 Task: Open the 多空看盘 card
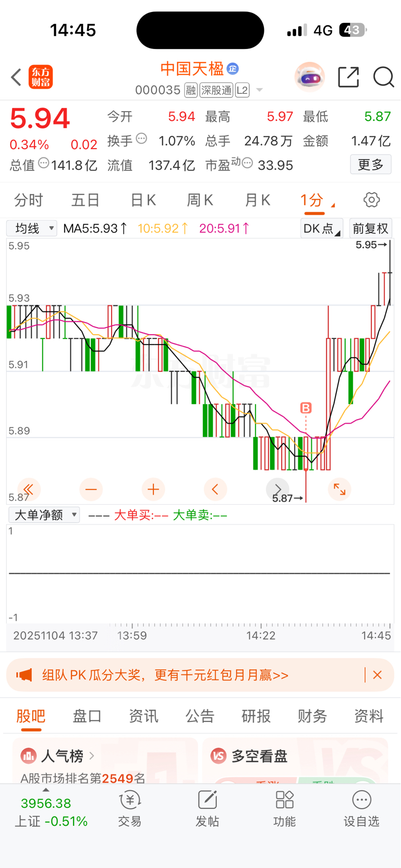tap(295, 761)
